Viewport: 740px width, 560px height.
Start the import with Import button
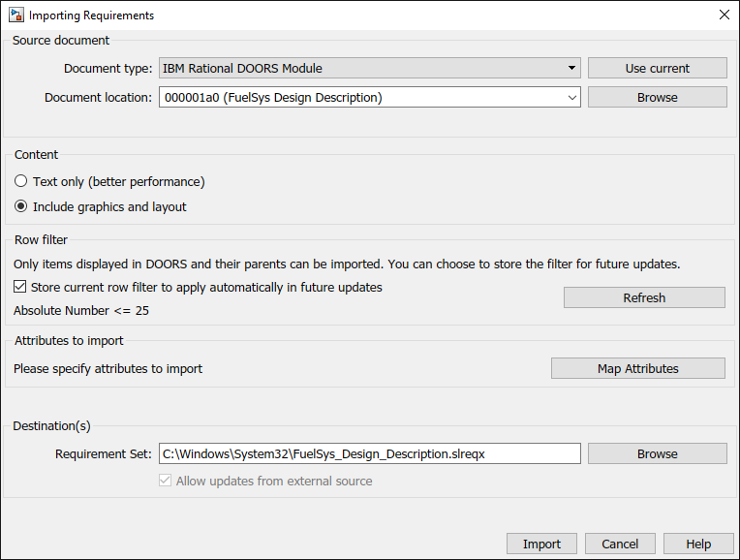pos(541,544)
